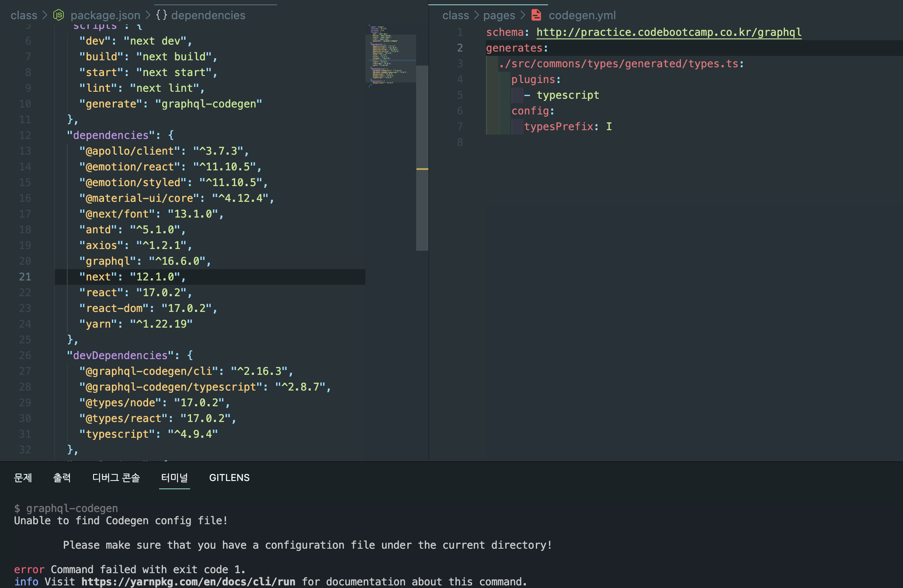Click the '- typescript' plugin entry
This screenshot has width=903, height=588.
(x=562, y=95)
